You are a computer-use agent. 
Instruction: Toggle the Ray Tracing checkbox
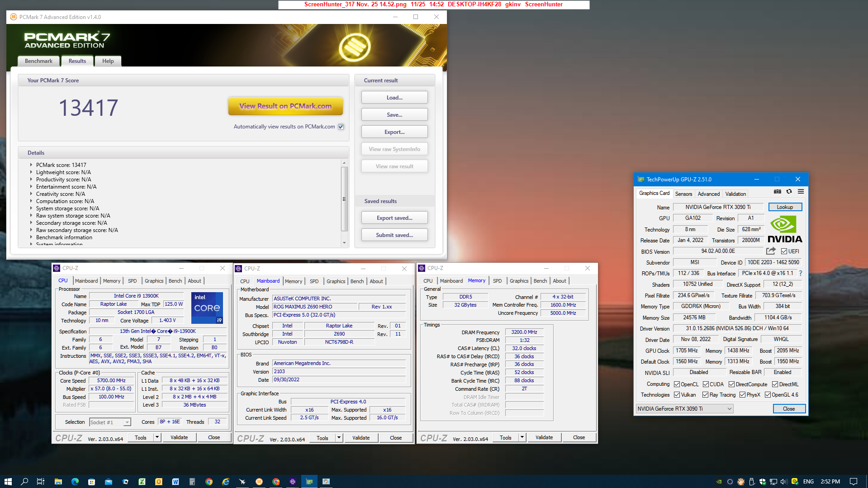(705, 394)
